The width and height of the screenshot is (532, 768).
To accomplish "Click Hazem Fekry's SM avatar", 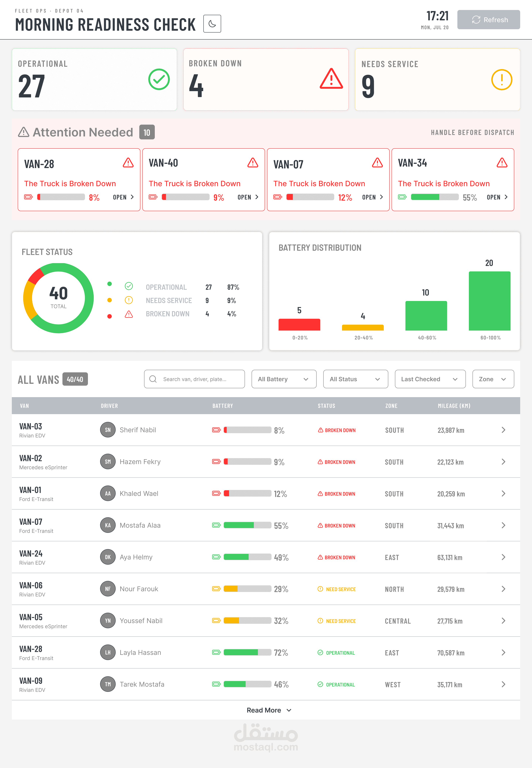I will [108, 461].
